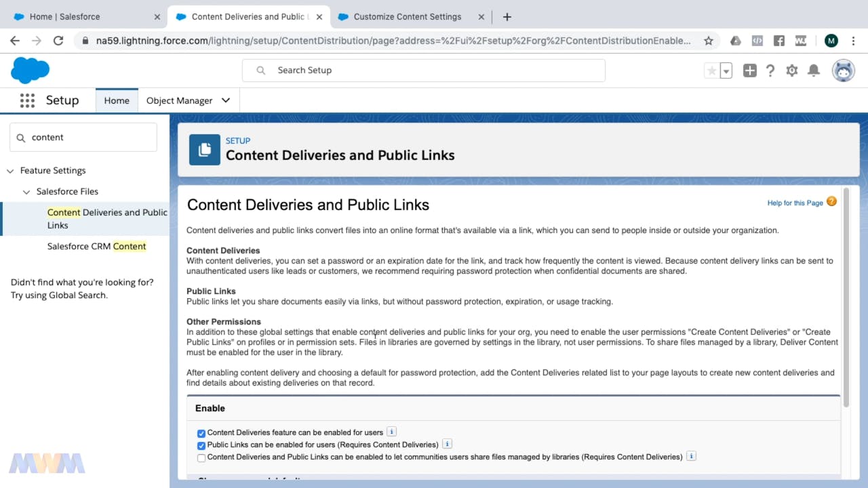
Task: Click the code brackets extension icon
Action: point(757,41)
